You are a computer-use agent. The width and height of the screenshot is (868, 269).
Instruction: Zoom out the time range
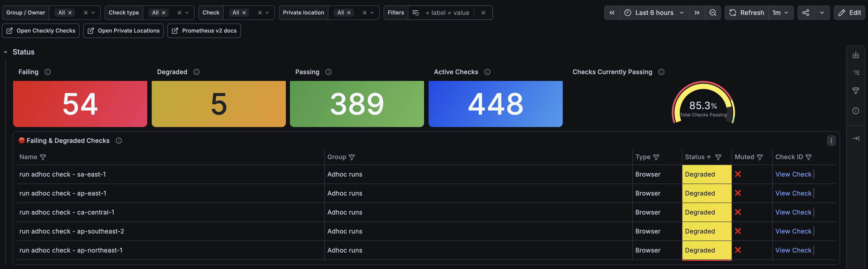pyautogui.click(x=713, y=13)
